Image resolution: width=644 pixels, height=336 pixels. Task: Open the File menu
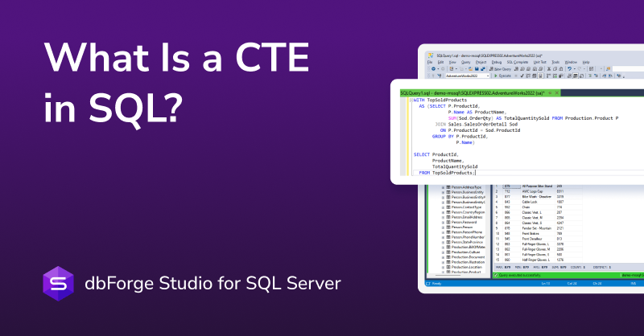[430, 63]
